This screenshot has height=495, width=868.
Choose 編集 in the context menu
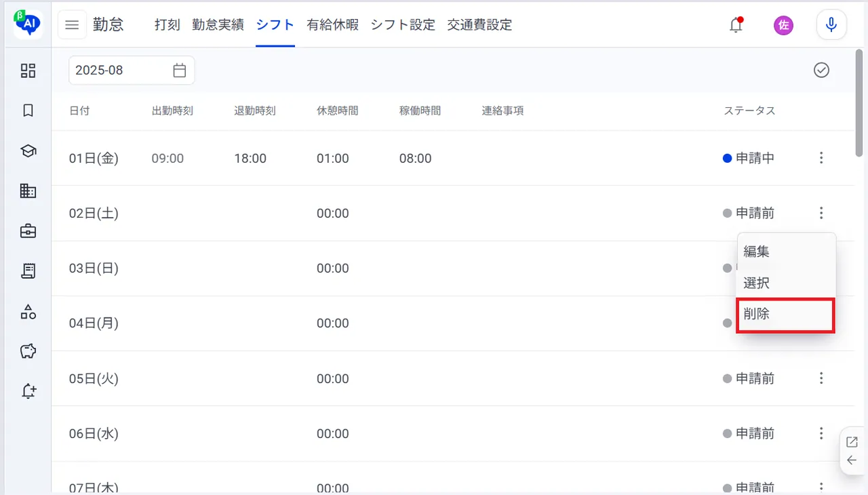[x=786, y=252]
